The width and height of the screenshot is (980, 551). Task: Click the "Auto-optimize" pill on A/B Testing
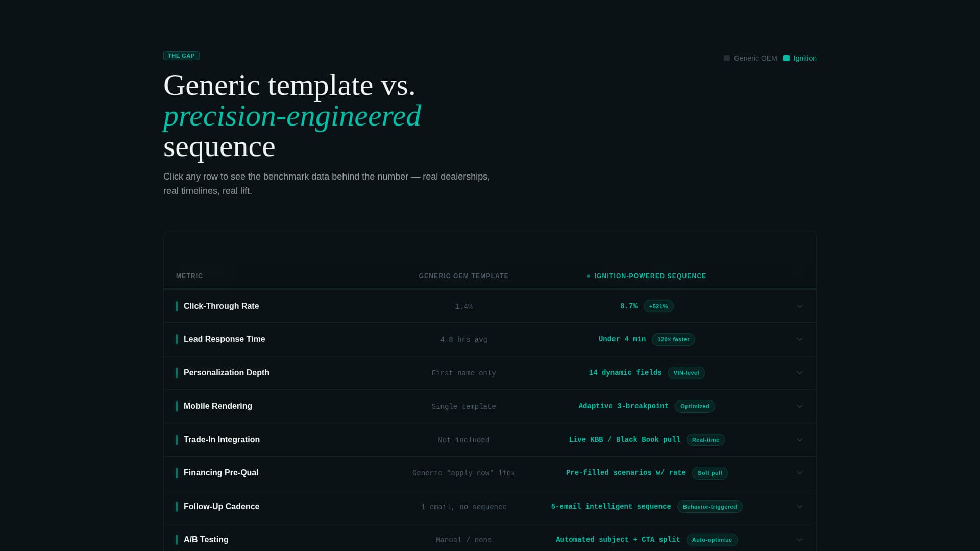click(x=712, y=540)
